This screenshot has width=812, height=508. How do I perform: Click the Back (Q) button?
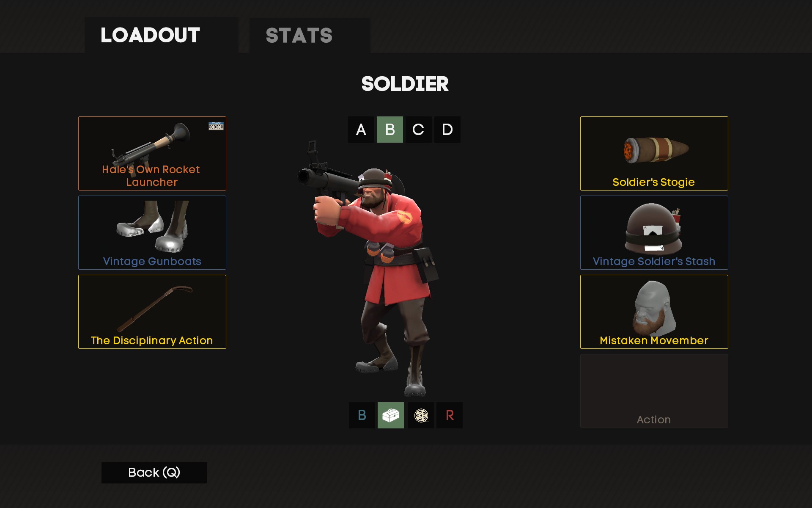(x=154, y=472)
